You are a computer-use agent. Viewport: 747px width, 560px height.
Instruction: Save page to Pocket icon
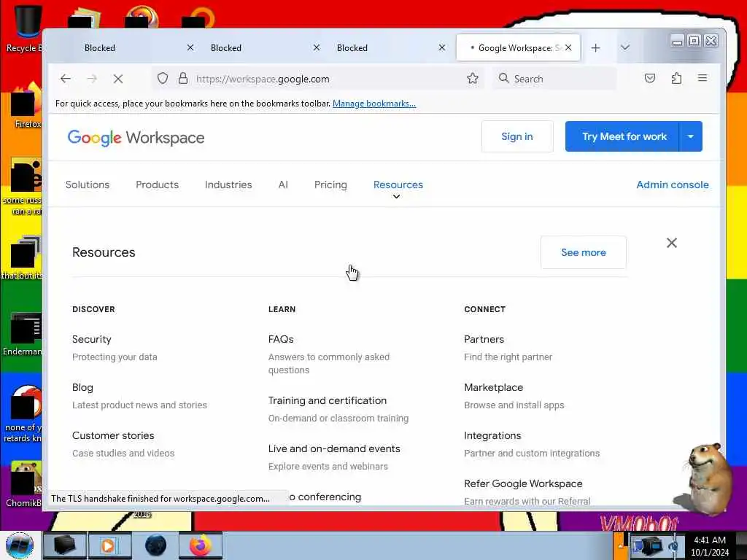(x=650, y=78)
